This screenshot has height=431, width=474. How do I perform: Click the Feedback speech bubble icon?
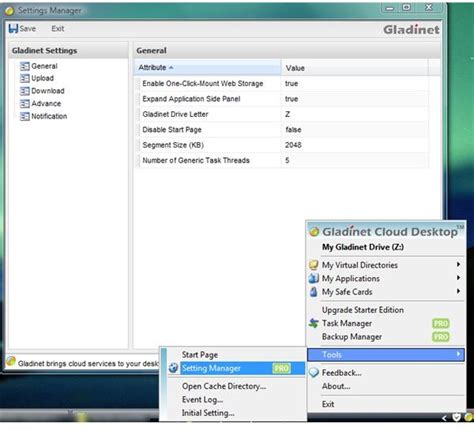(x=314, y=372)
